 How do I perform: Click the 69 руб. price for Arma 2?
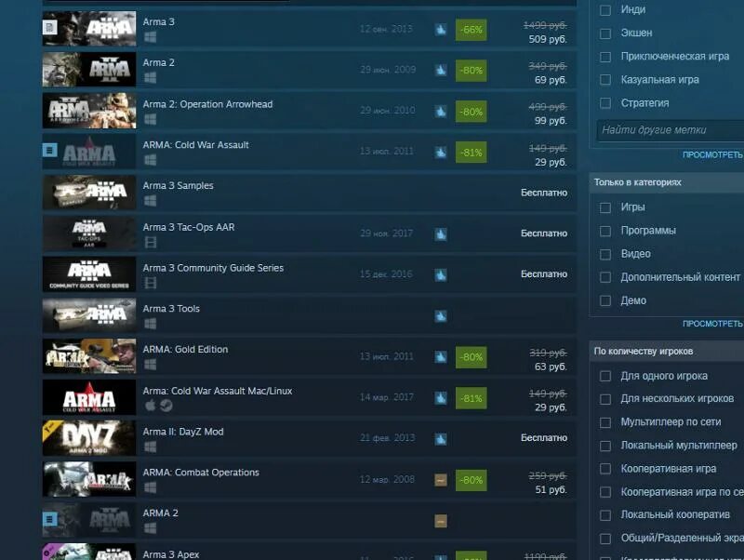pyautogui.click(x=551, y=80)
